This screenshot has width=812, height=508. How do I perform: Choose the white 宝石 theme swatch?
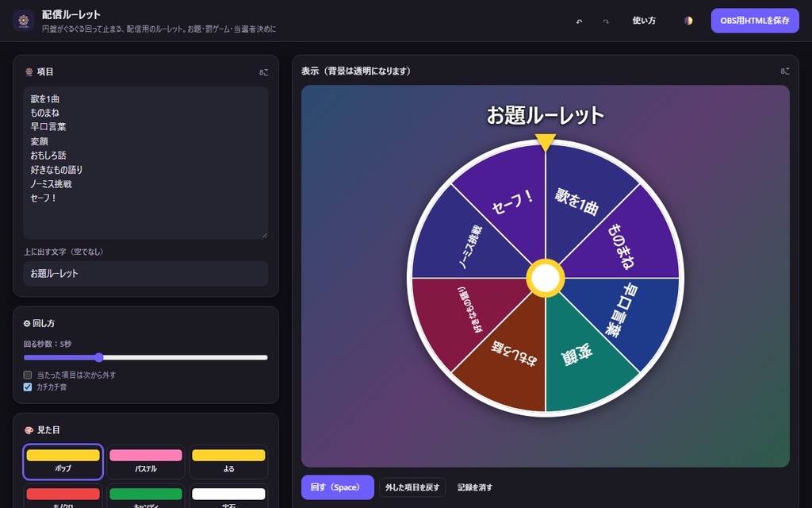click(228, 494)
